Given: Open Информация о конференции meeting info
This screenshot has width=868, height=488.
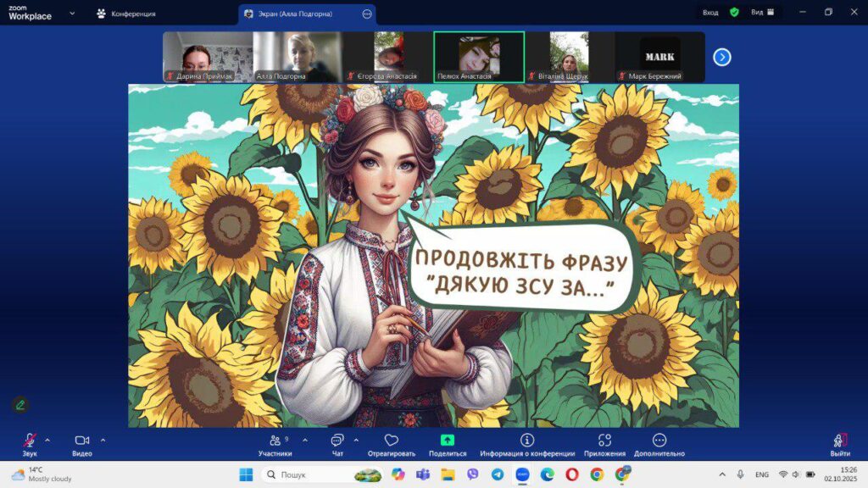Looking at the screenshot, I should [527, 441].
